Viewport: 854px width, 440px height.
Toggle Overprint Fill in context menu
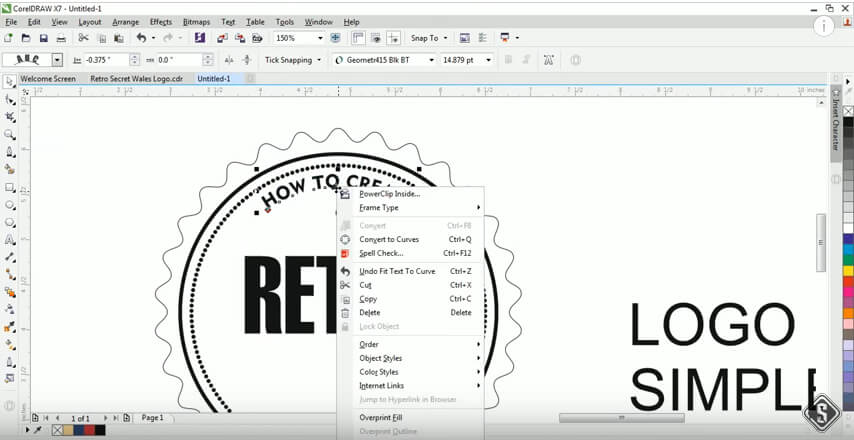point(380,417)
